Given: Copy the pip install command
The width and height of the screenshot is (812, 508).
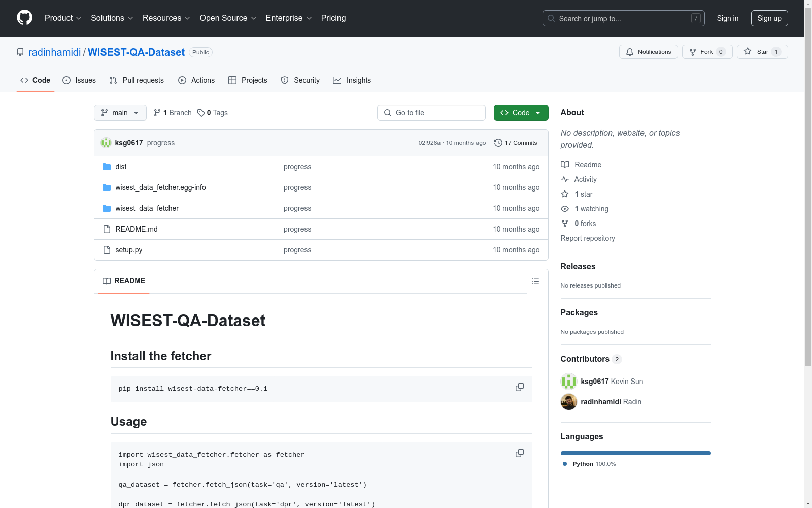Looking at the screenshot, I should [520, 387].
